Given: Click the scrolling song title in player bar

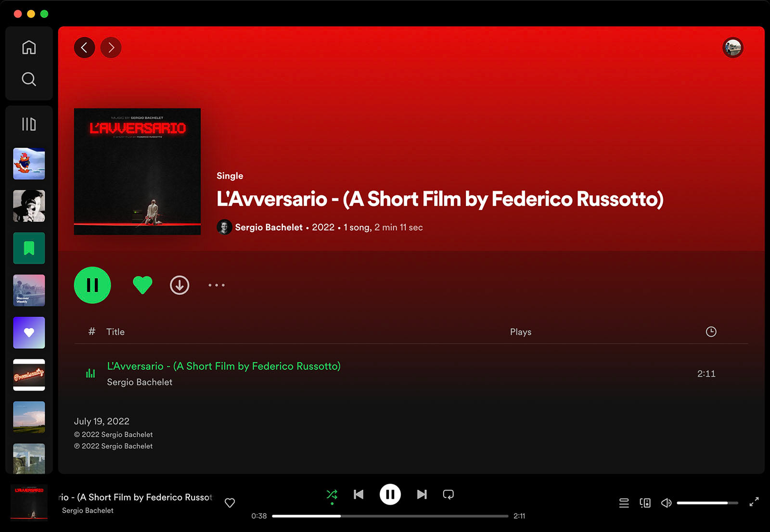Looking at the screenshot, I should 136,497.
